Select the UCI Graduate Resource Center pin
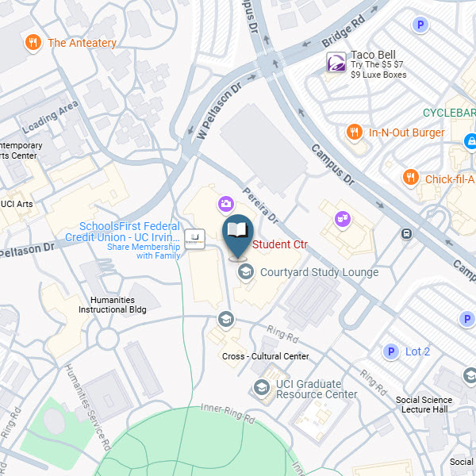The image size is (476, 476). (262, 388)
